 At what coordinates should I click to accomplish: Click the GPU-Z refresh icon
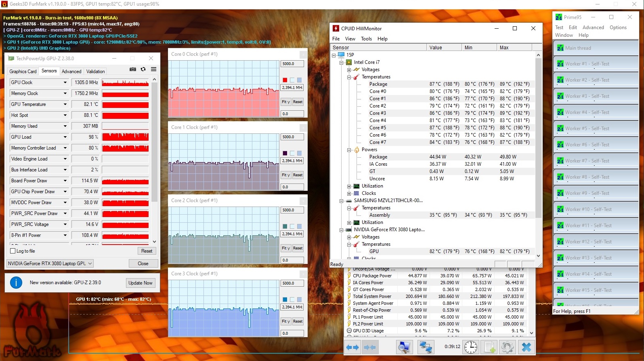[x=143, y=69]
